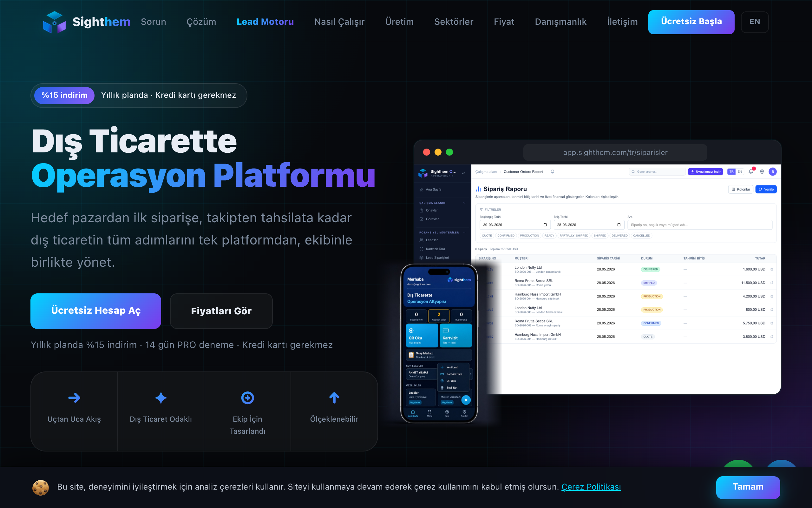Toggle the PRODUCTION status filter chip
This screenshot has width=812, height=508.
coord(529,236)
